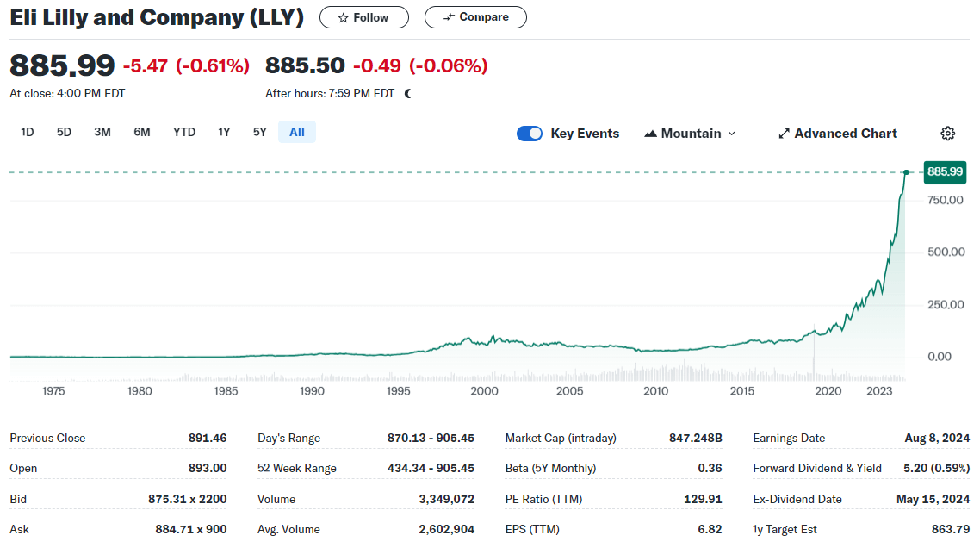This screenshot has height=548, width=980.
Task: Click Day's Range value 870.13 - 905.45
Action: coord(431,438)
